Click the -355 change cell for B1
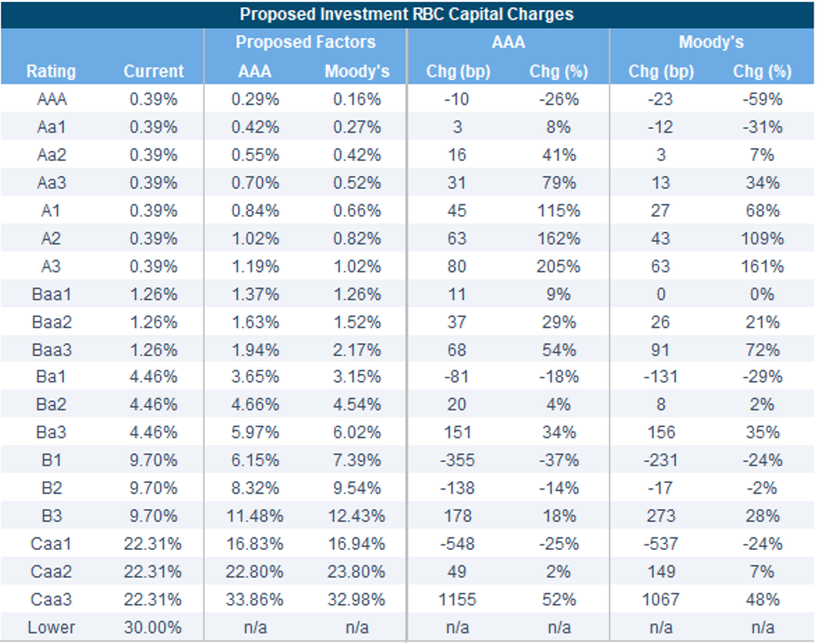This screenshot has height=644, width=818. coord(457,460)
